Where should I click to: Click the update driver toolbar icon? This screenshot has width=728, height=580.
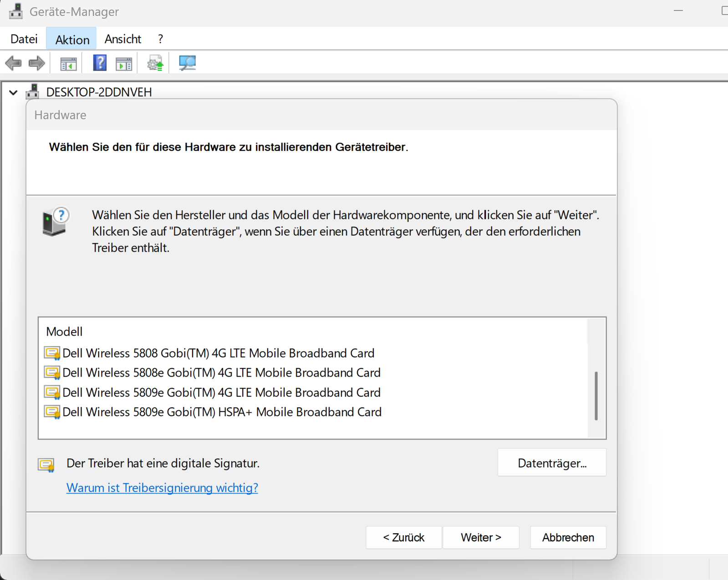click(155, 63)
